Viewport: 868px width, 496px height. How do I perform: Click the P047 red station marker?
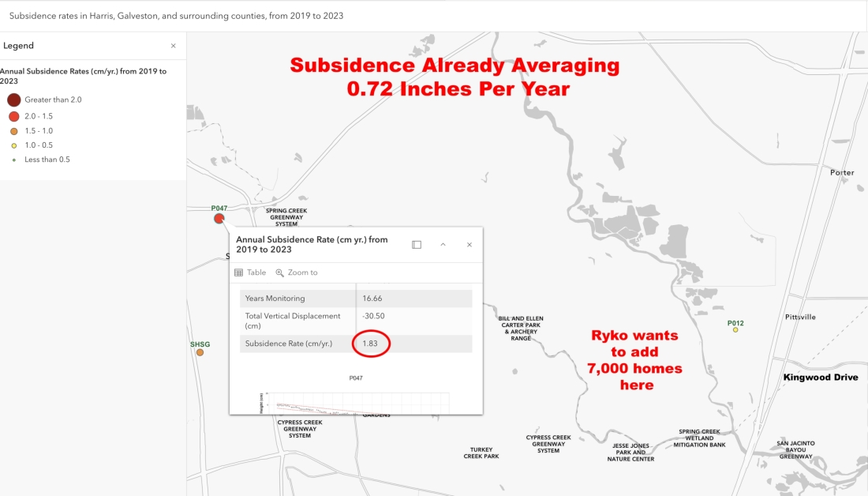pyautogui.click(x=219, y=218)
